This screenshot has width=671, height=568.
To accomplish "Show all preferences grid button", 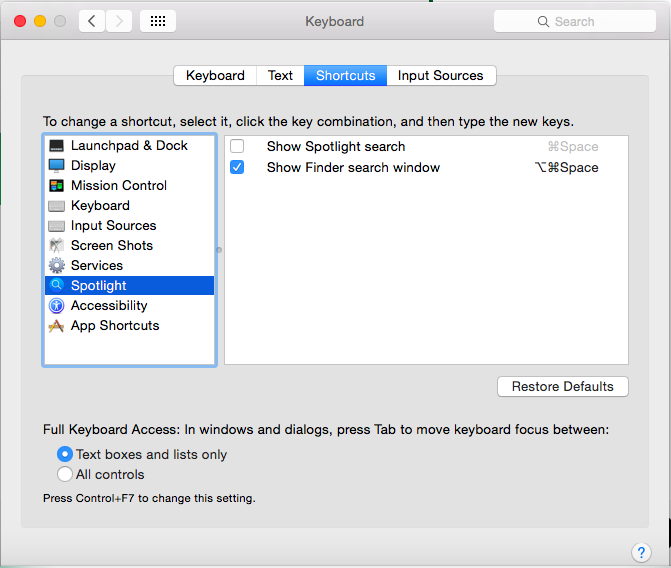I will point(158,21).
